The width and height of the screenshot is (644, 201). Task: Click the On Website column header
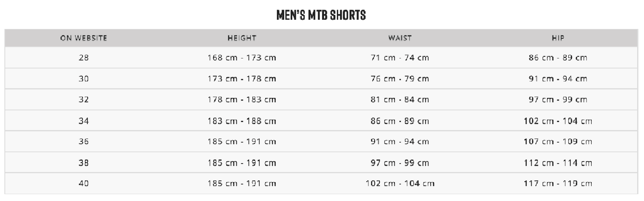click(84, 38)
